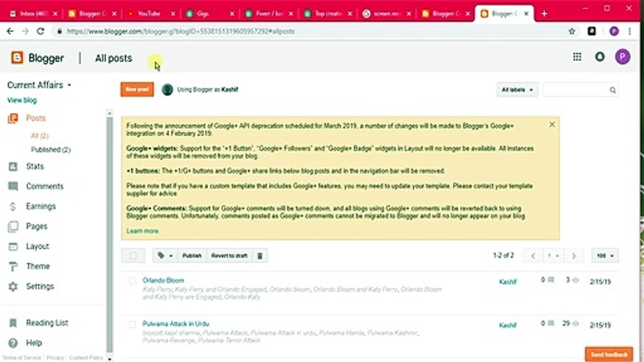Click the New post button

click(x=137, y=89)
